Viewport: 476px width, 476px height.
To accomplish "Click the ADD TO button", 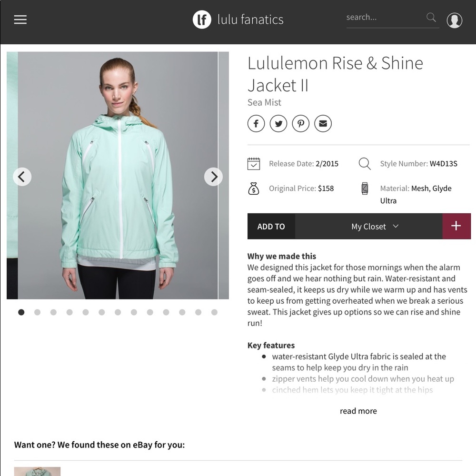I will [271, 226].
